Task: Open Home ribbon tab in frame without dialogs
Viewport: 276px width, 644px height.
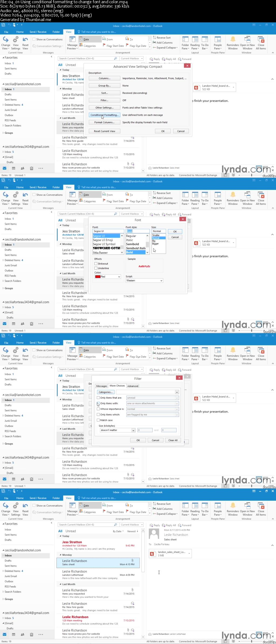Action: click(x=20, y=498)
